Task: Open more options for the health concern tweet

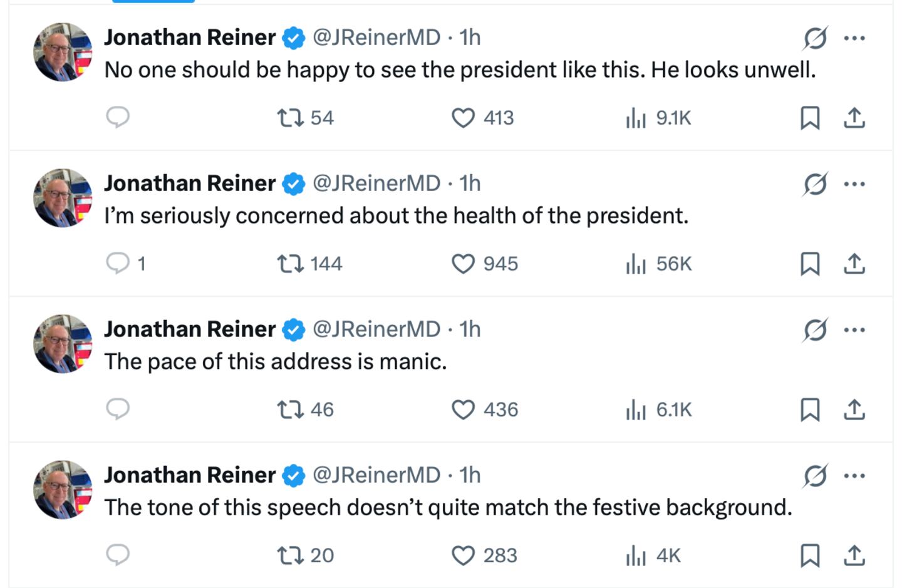Action: 854,183
